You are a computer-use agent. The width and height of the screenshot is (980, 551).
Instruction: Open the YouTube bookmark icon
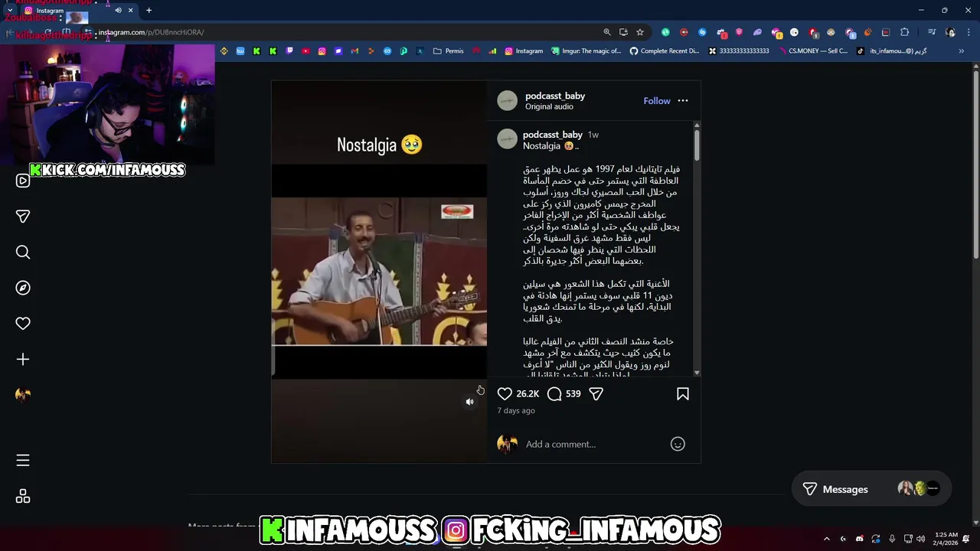pyautogui.click(x=305, y=51)
